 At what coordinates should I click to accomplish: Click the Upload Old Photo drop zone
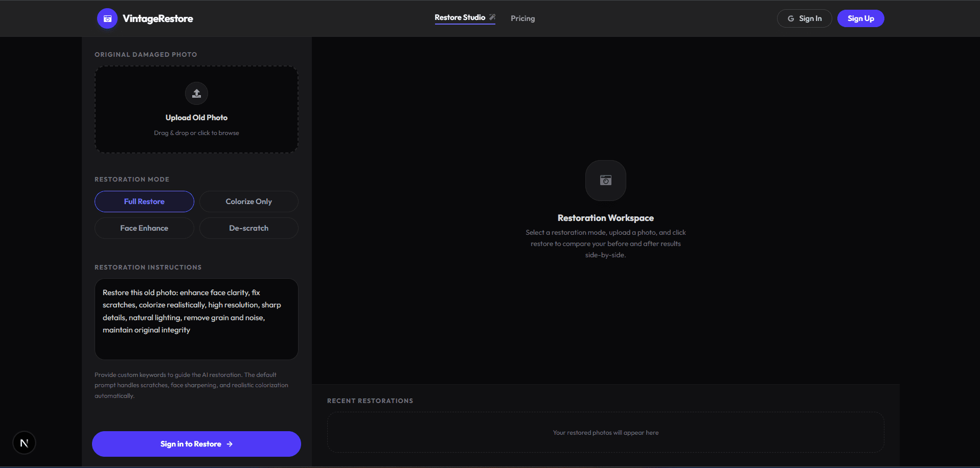196,109
